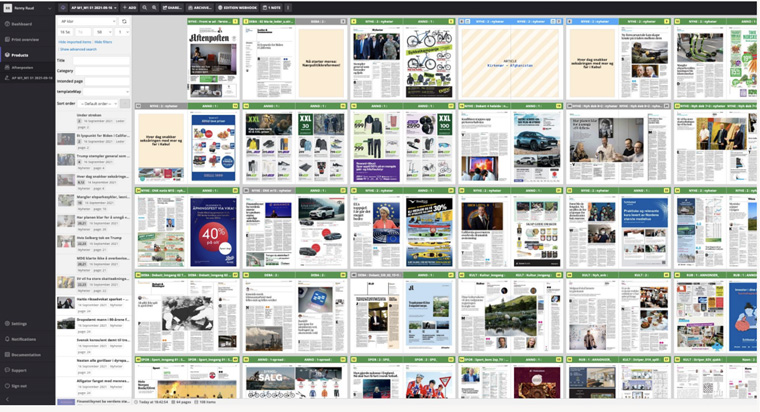Open the Aftenposten front page thumbnail
Viewport: 760px width, 412px height.
213,63
